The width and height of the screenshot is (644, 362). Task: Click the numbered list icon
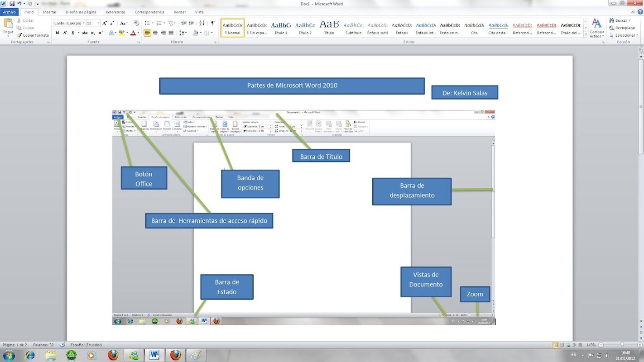pyautogui.click(x=159, y=23)
